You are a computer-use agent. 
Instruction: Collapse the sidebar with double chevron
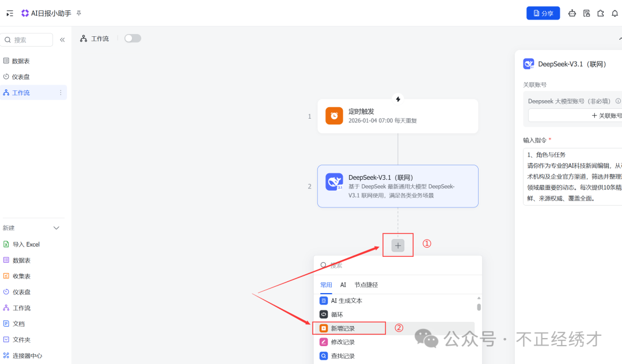pos(62,40)
